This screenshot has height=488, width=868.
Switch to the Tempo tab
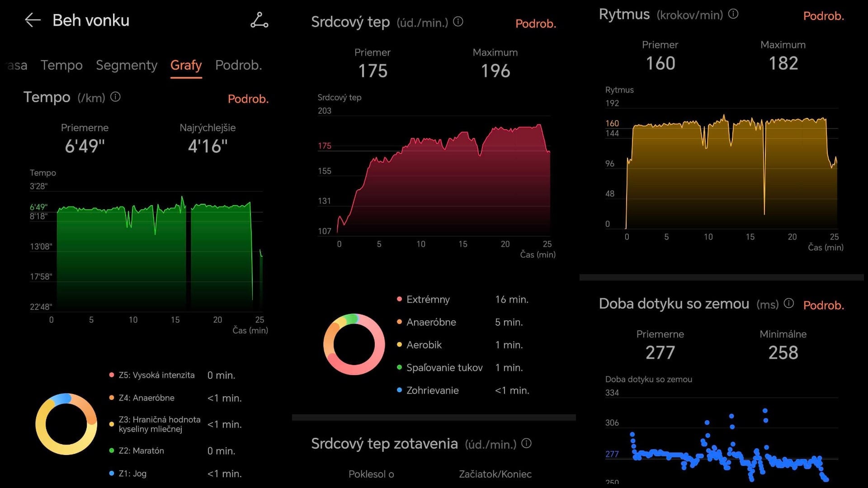point(61,65)
